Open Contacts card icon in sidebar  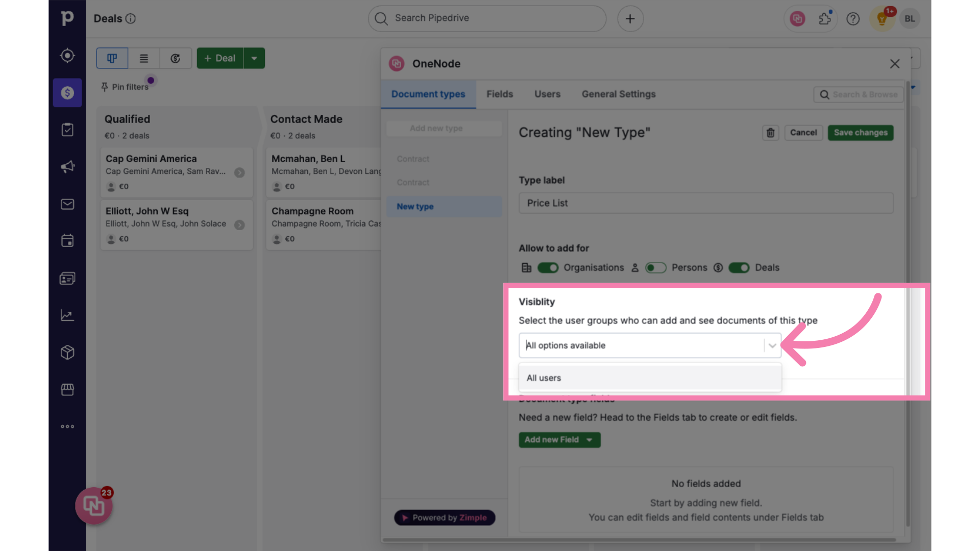coord(67,278)
